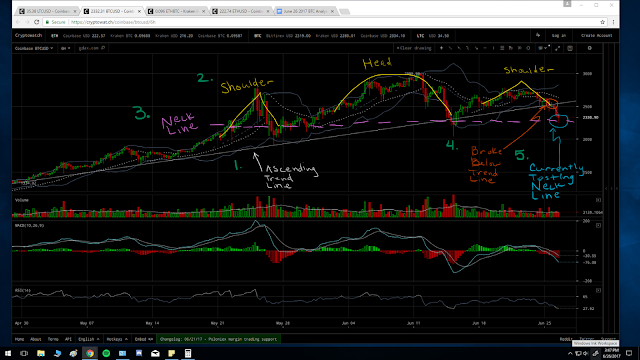Open the Reddit footer link

pos(566,339)
